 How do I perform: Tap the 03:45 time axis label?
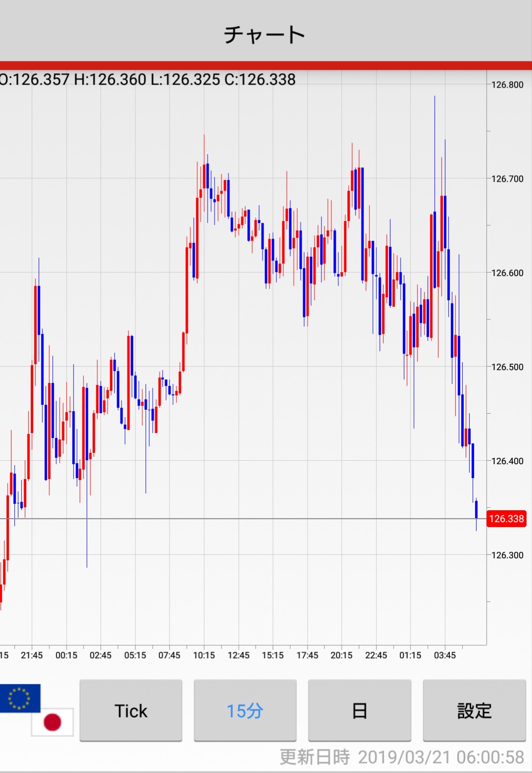coord(444,655)
